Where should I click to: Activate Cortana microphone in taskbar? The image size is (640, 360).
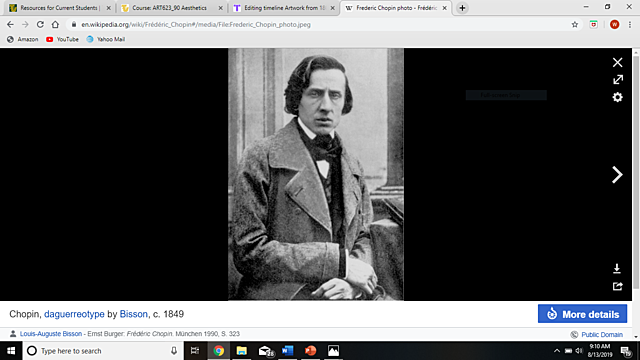(x=174, y=351)
